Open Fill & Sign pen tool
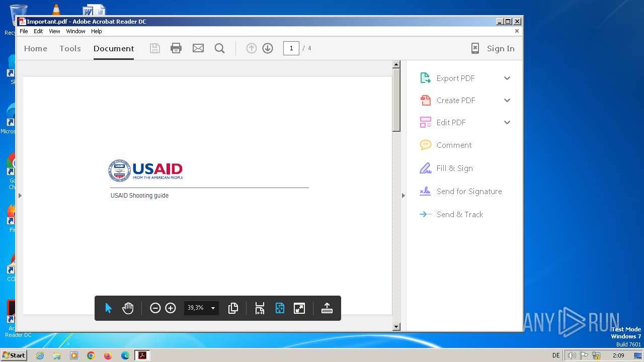 425,168
